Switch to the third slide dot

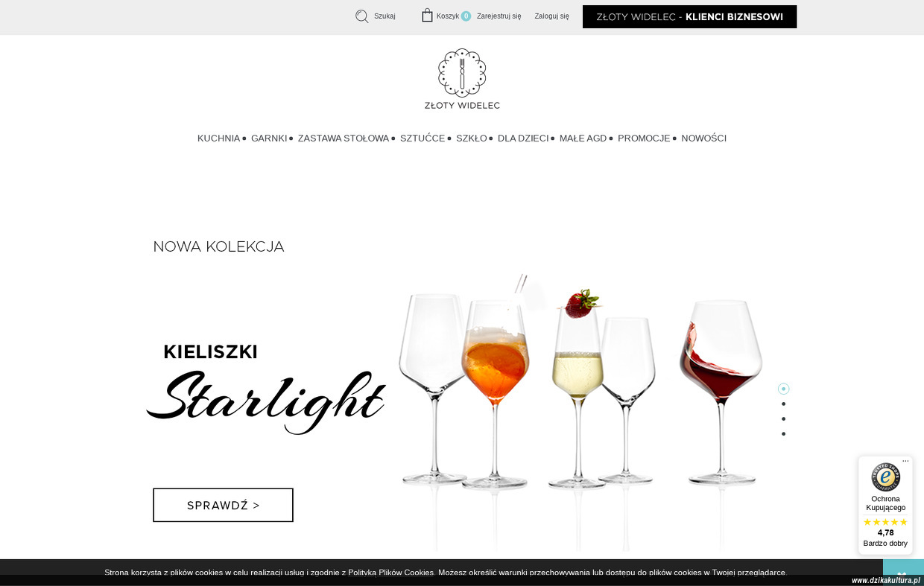click(x=783, y=418)
